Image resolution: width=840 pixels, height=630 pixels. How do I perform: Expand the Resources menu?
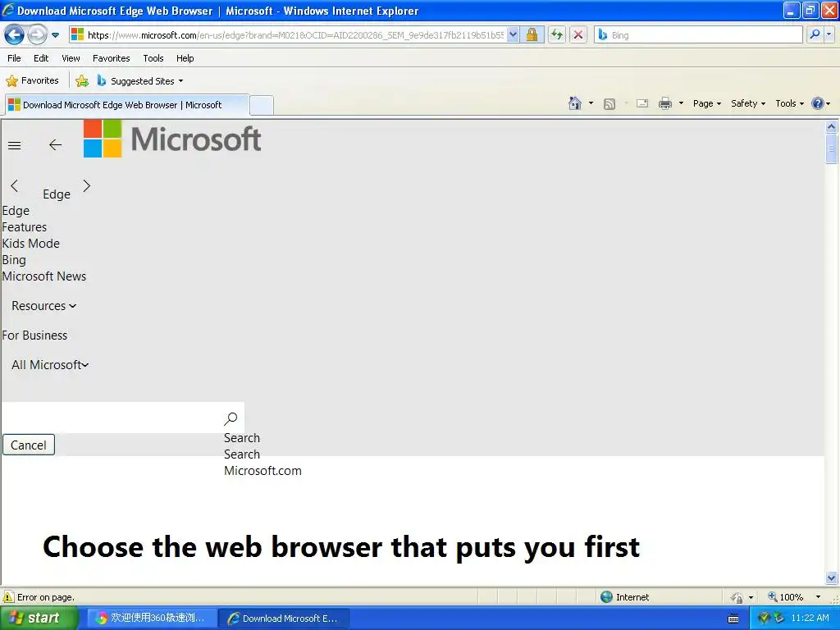(x=44, y=306)
